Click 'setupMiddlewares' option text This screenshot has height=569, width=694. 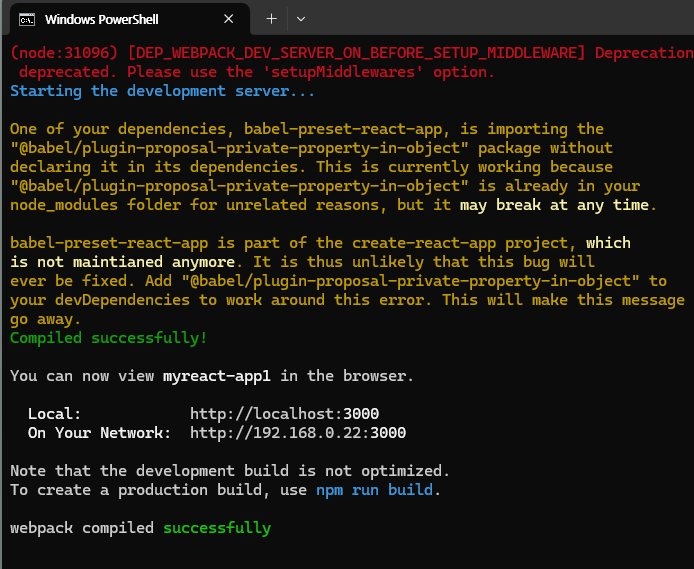point(343,72)
